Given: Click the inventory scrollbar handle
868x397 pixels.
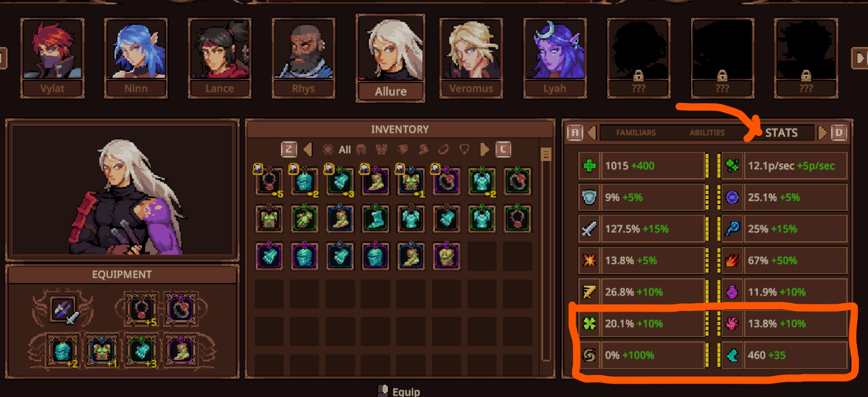Looking at the screenshot, I should (546, 154).
